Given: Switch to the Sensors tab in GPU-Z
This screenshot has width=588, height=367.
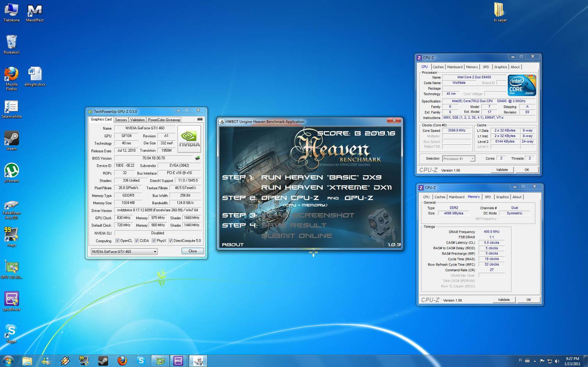Looking at the screenshot, I should point(121,120).
